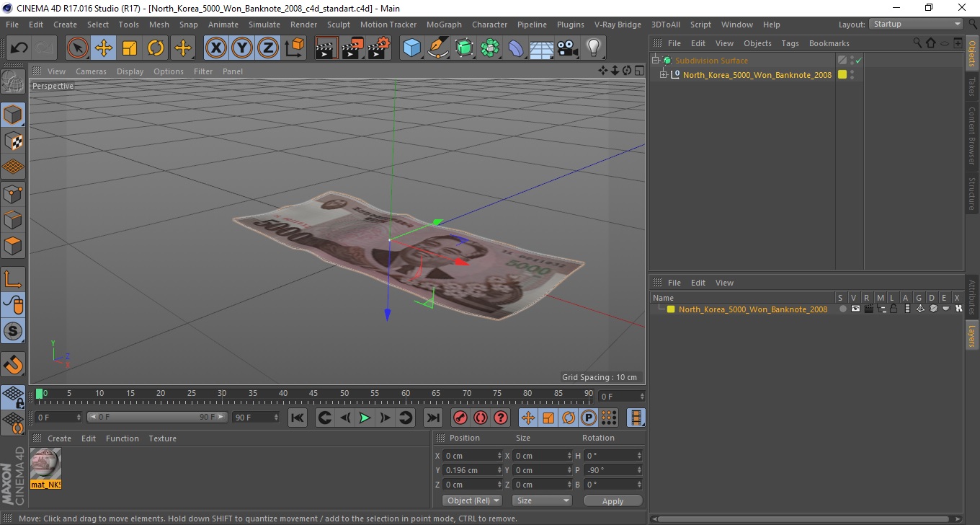The image size is (980, 525).
Task: Click timeline preview range slider
Action: (x=157, y=417)
